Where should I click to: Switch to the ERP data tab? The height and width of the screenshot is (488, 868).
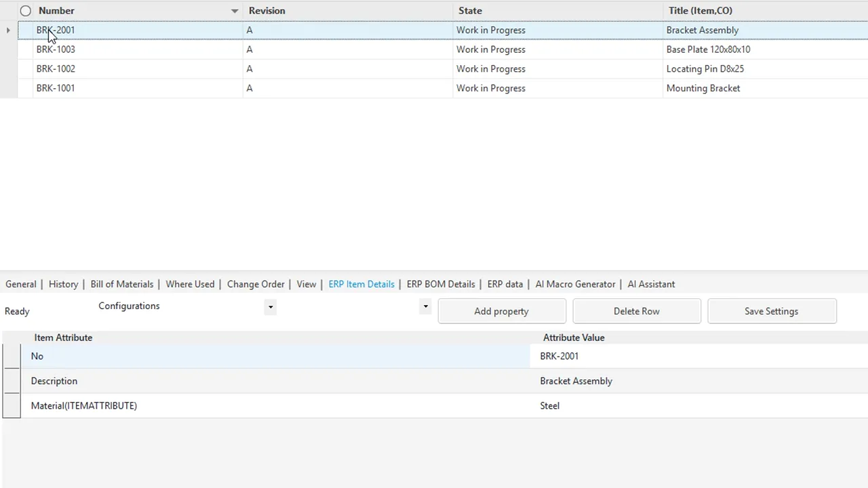[x=505, y=284]
